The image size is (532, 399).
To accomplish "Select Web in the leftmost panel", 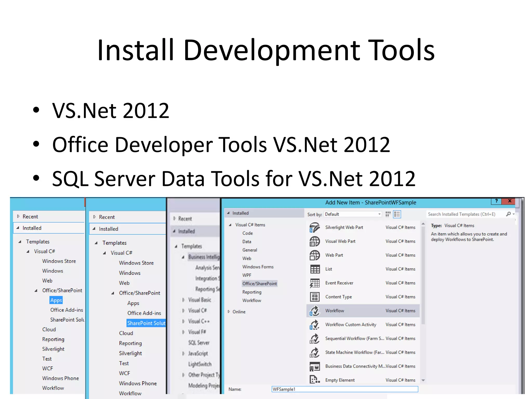I will (x=47, y=281).
